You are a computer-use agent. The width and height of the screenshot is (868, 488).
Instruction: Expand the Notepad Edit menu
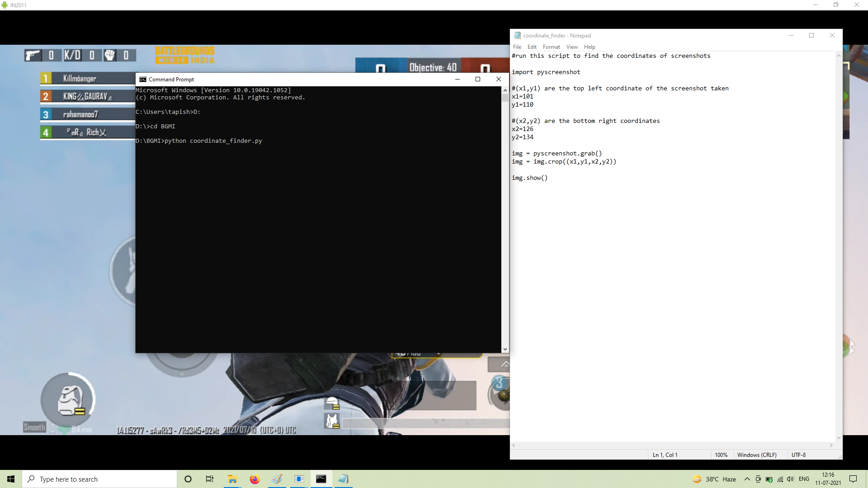[531, 47]
